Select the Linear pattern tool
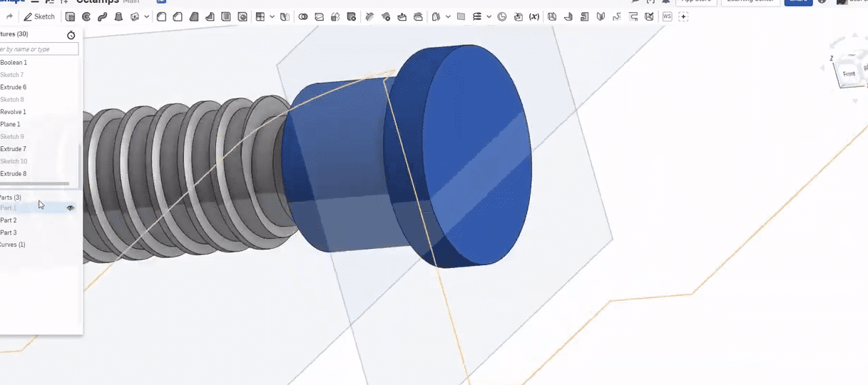 click(260, 16)
